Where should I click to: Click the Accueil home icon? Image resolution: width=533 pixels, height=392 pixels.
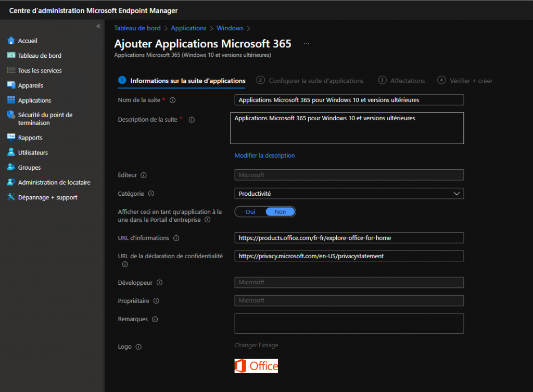pyautogui.click(x=11, y=41)
